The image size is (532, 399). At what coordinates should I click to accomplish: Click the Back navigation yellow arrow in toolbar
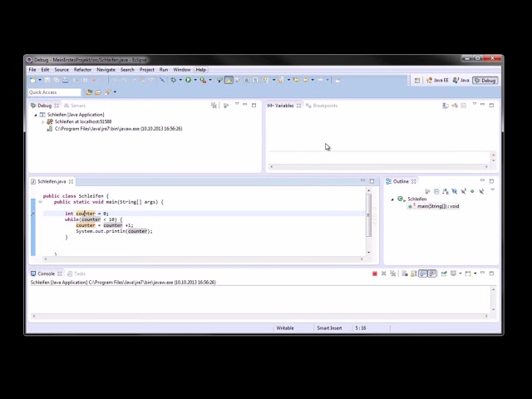coord(305,80)
